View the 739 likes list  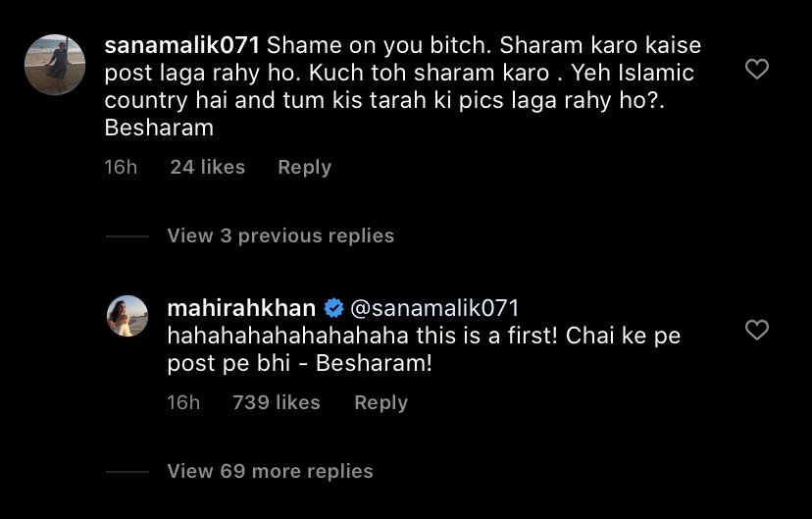(x=277, y=402)
